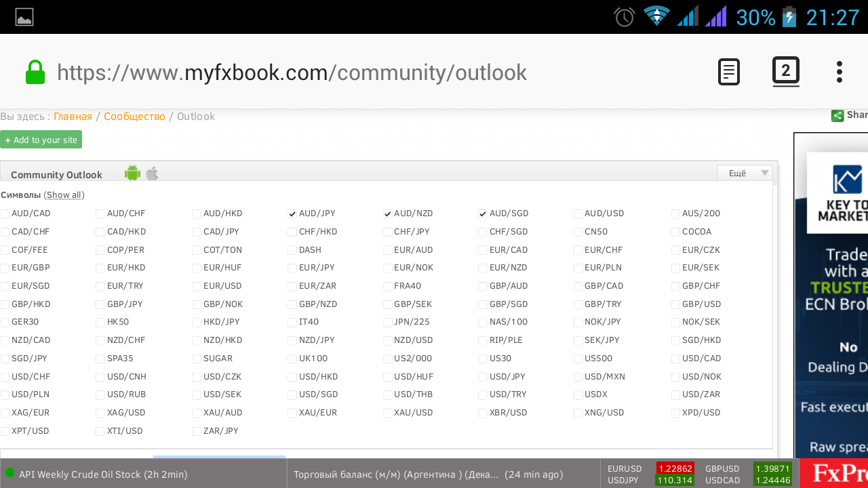
Task: Tap the Apple app icon next to Community Outlook
Action: click(153, 174)
